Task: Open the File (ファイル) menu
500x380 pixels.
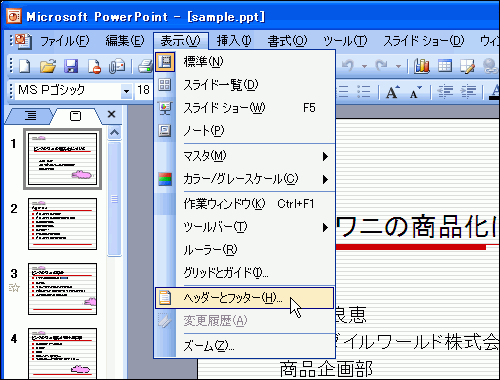Action: pos(65,41)
